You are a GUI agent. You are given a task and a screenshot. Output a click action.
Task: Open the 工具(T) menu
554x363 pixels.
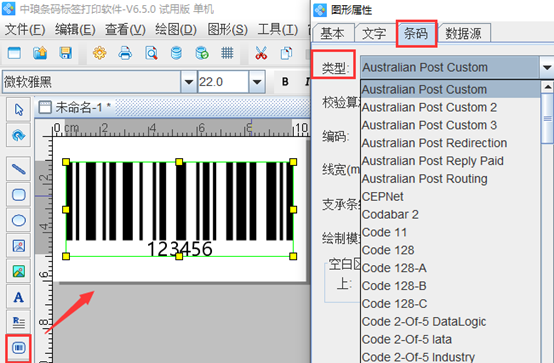point(277,29)
